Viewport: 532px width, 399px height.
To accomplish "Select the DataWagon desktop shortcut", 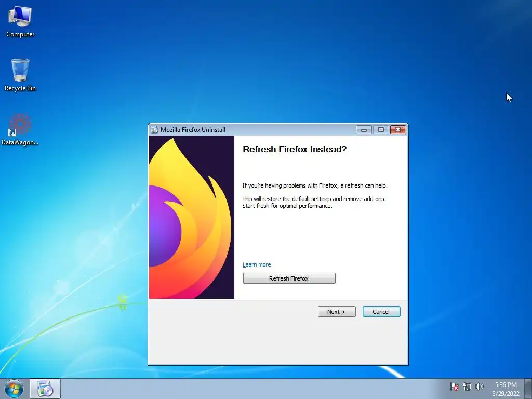I will pos(20,129).
